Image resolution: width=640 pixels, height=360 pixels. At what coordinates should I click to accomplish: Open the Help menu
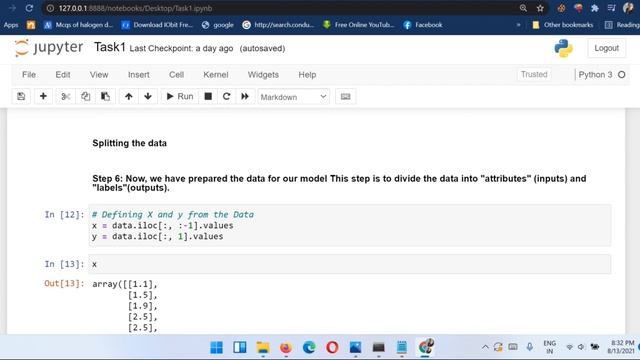pos(307,75)
